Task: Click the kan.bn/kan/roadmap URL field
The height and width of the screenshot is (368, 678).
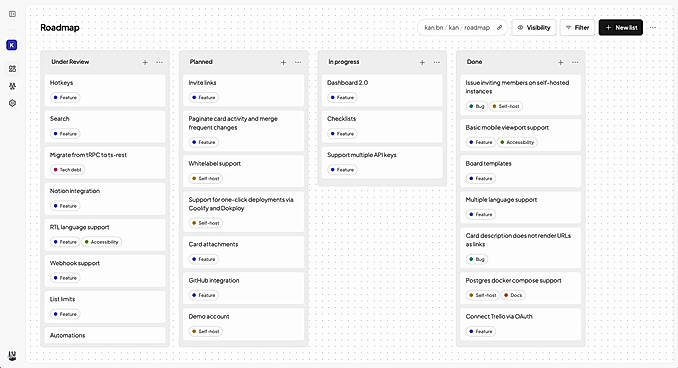Action: 463,28
